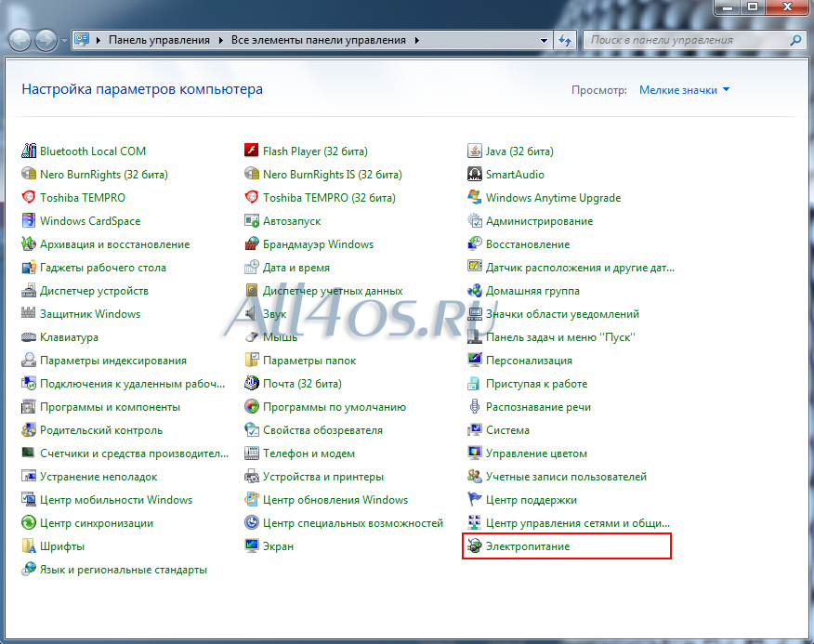The height and width of the screenshot is (644, 814).
Task: Click the Звук speaker icon
Action: 251,314
